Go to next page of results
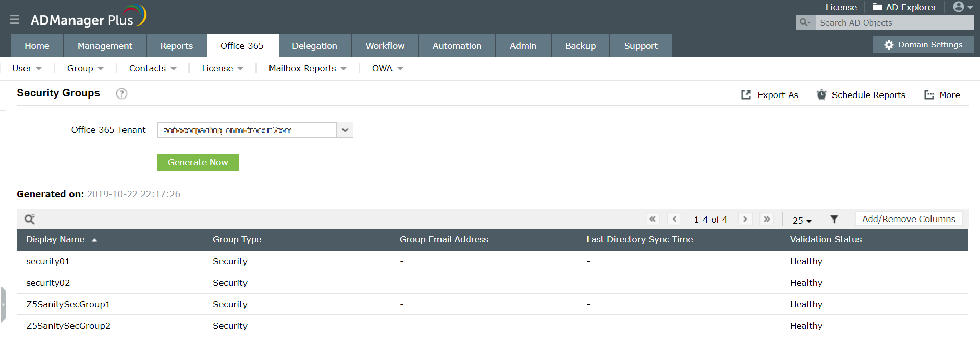Screen dimensions: 980x340 tap(745, 219)
